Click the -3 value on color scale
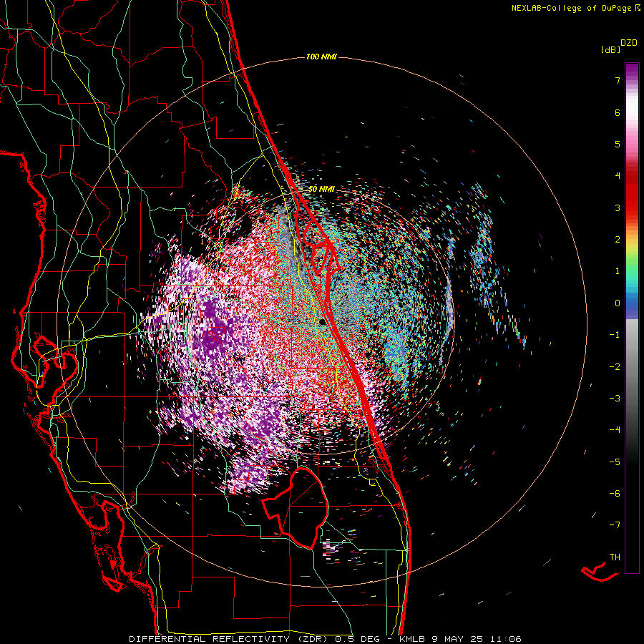Viewport: 644px width, 644px height. (x=615, y=399)
